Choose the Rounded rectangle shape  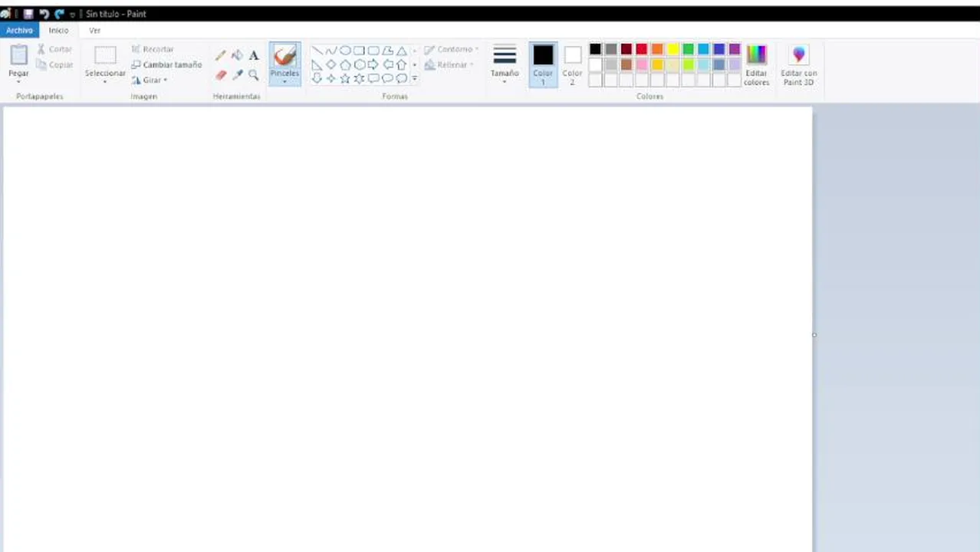[x=373, y=51]
